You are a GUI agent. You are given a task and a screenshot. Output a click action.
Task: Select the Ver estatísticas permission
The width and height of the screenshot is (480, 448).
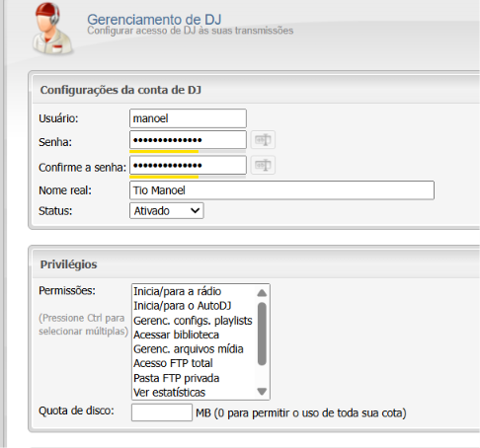pos(194,393)
